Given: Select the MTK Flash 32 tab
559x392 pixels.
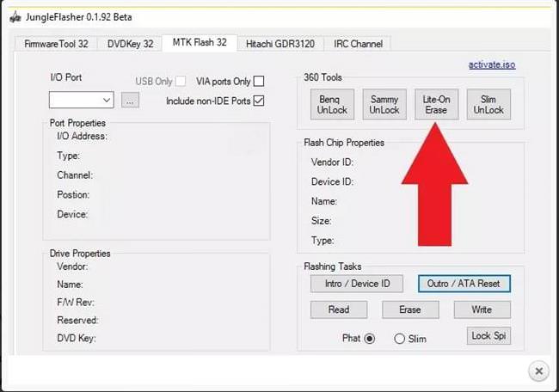Looking at the screenshot, I should [x=200, y=42].
